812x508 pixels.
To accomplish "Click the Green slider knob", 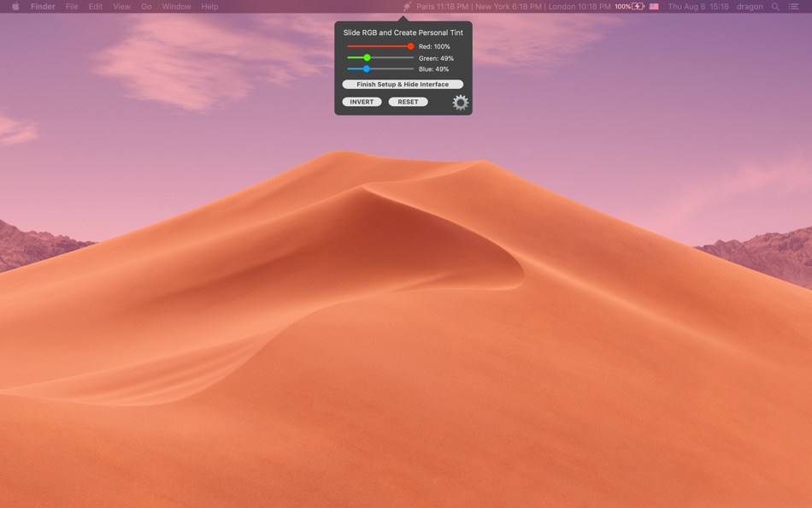I will point(367,57).
